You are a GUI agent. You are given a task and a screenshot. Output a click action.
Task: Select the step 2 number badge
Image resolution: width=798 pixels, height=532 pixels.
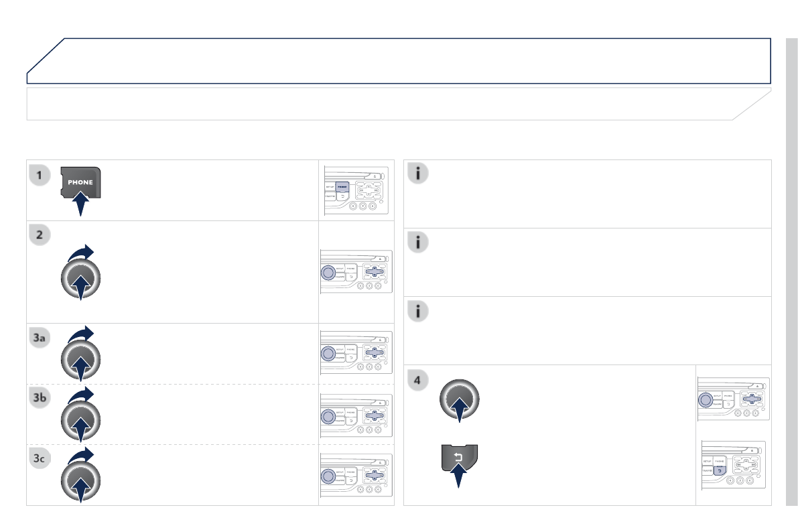pos(40,236)
